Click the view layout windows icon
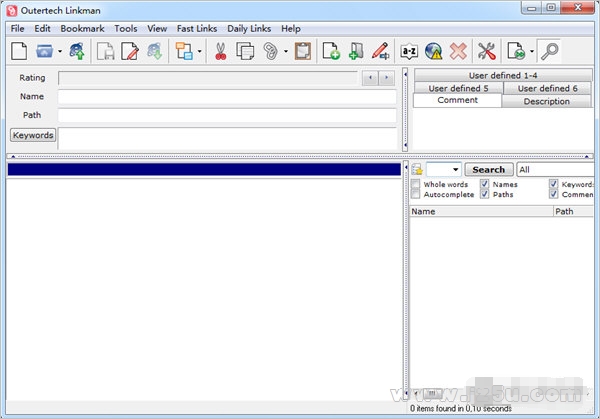 (184, 51)
